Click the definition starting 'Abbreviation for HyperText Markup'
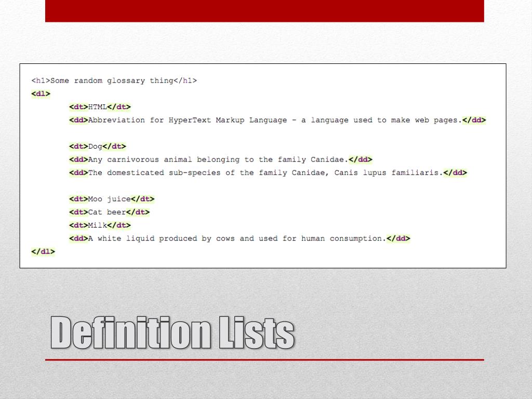532x399 pixels. pyautogui.click(x=277, y=120)
